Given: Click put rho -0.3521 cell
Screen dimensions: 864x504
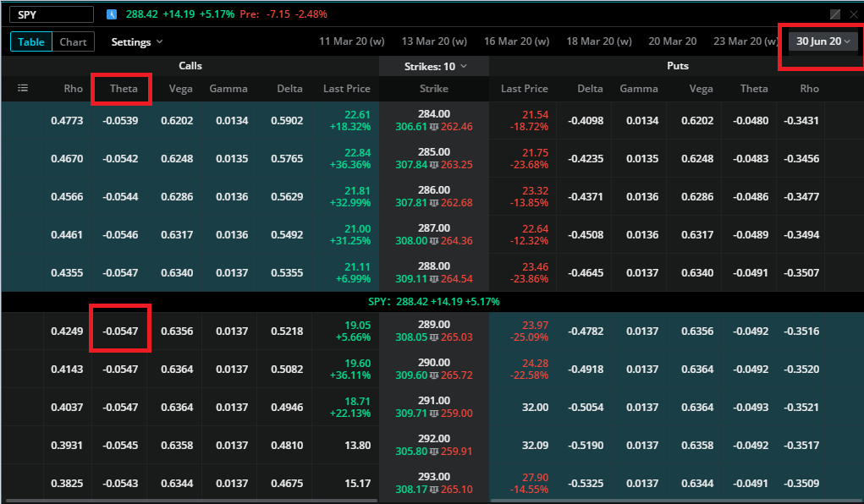Looking at the screenshot, I should pos(801,407).
